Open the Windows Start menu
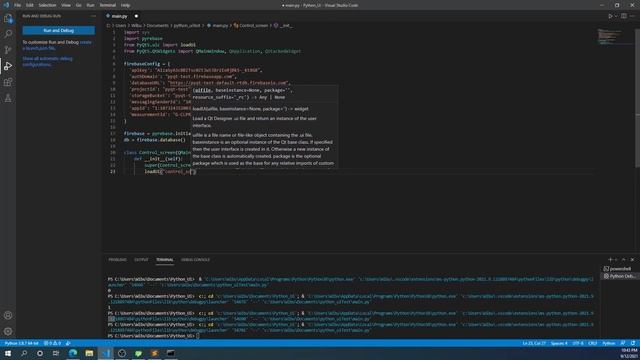This screenshot has width=640, height=360. [8, 353]
